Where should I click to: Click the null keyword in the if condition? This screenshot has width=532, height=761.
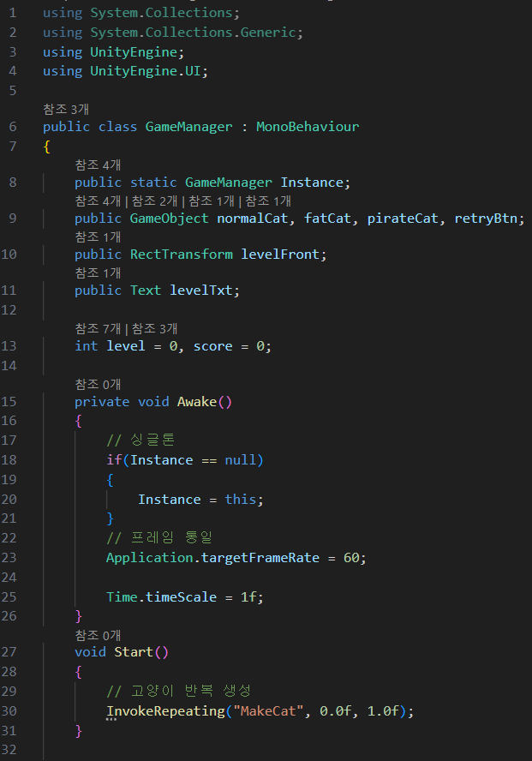(x=241, y=460)
